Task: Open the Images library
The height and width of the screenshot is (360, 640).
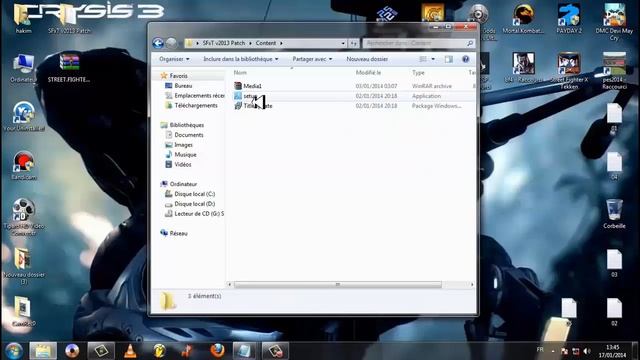Action: (183, 145)
